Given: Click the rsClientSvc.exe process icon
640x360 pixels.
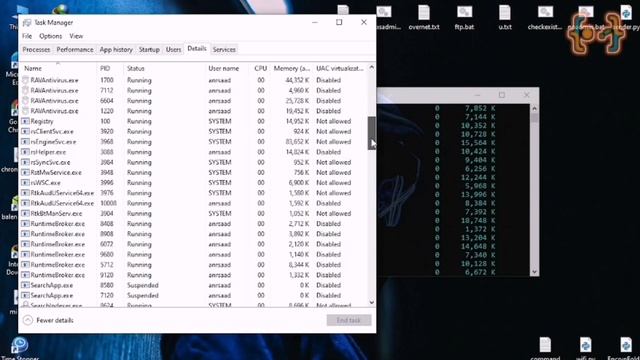Looking at the screenshot, I should pos(25,131).
